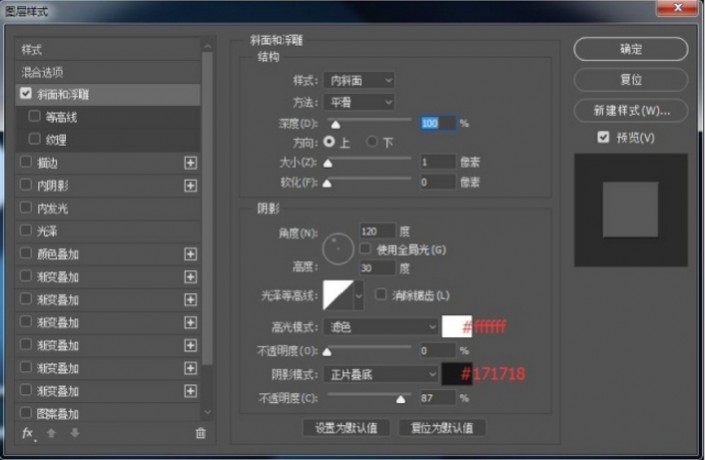Enable the 光泽 checkbox

pos(26,231)
